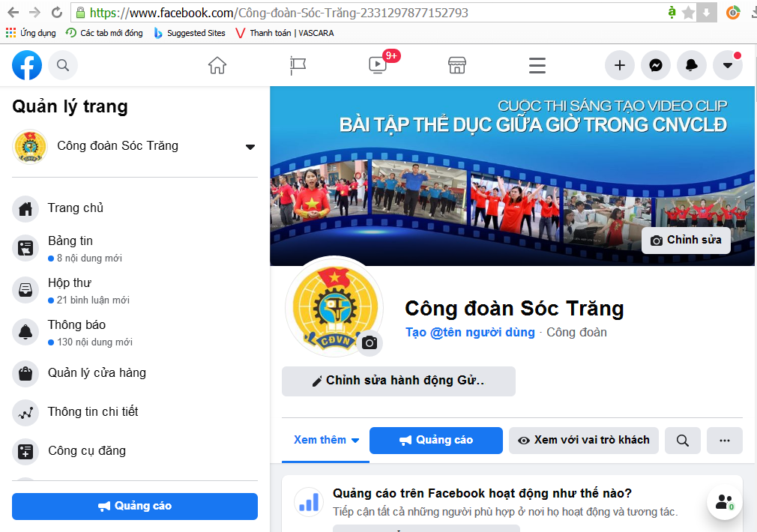Click the new chat people icon
757x532 pixels.
[x=725, y=503]
